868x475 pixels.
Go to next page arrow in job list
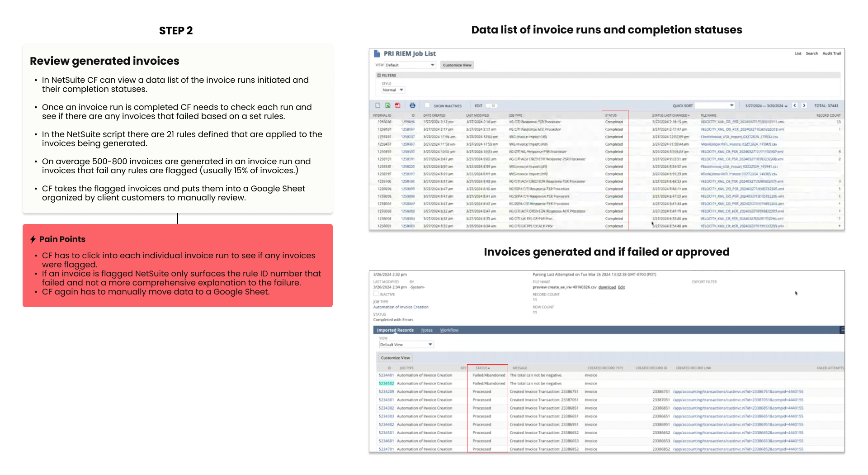[x=804, y=105]
